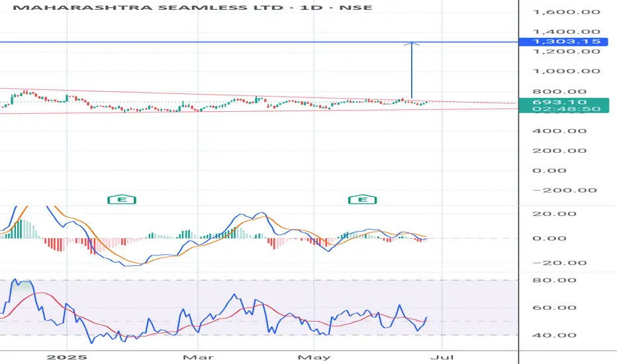Click the 2025 time axis label

tap(67, 357)
